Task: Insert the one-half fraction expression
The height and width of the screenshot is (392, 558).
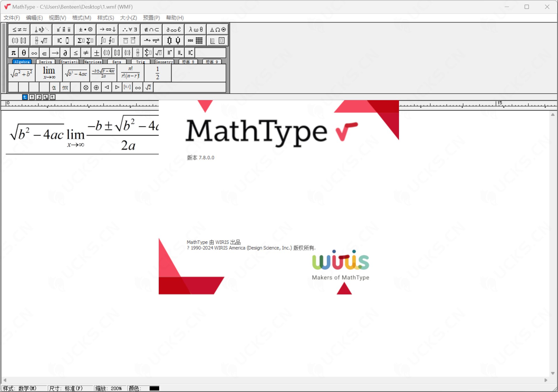Action: tap(158, 73)
